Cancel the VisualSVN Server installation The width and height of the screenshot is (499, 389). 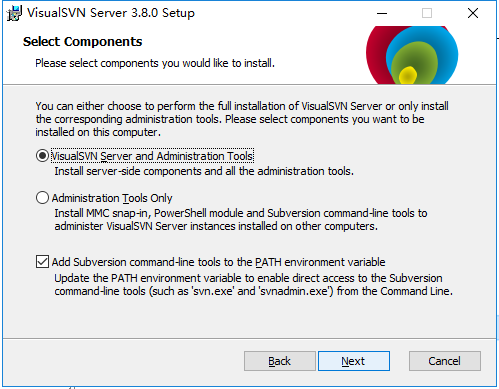click(x=445, y=361)
